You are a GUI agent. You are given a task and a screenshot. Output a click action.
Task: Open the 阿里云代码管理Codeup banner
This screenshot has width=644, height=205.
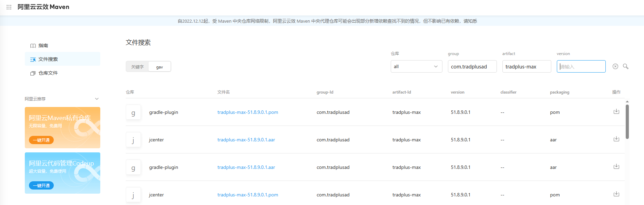click(x=62, y=173)
